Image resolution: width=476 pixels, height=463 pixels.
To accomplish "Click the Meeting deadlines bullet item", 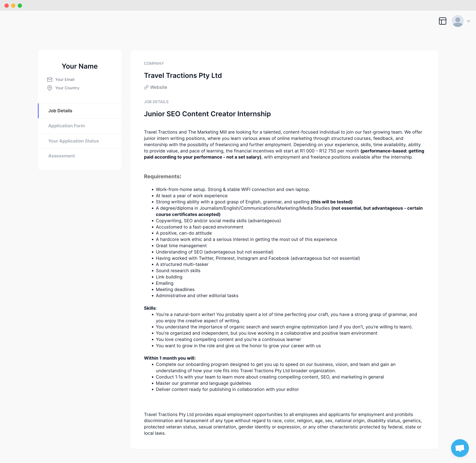I will point(175,290).
